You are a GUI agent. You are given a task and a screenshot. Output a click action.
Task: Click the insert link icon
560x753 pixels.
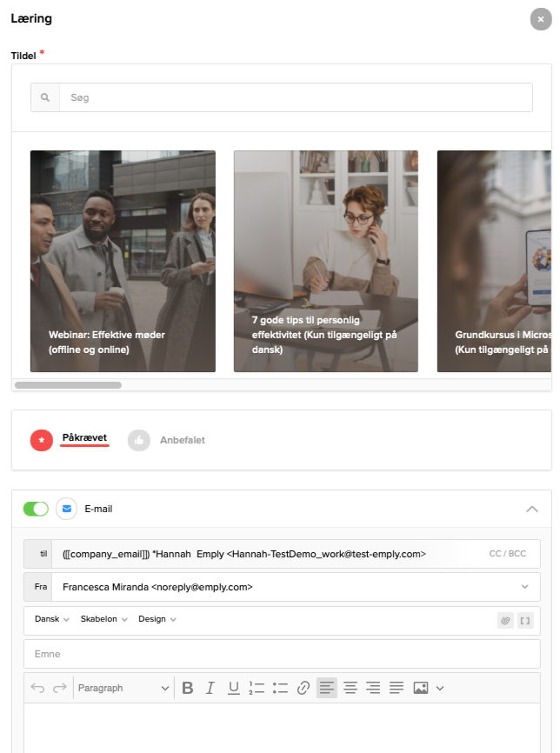click(x=303, y=688)
